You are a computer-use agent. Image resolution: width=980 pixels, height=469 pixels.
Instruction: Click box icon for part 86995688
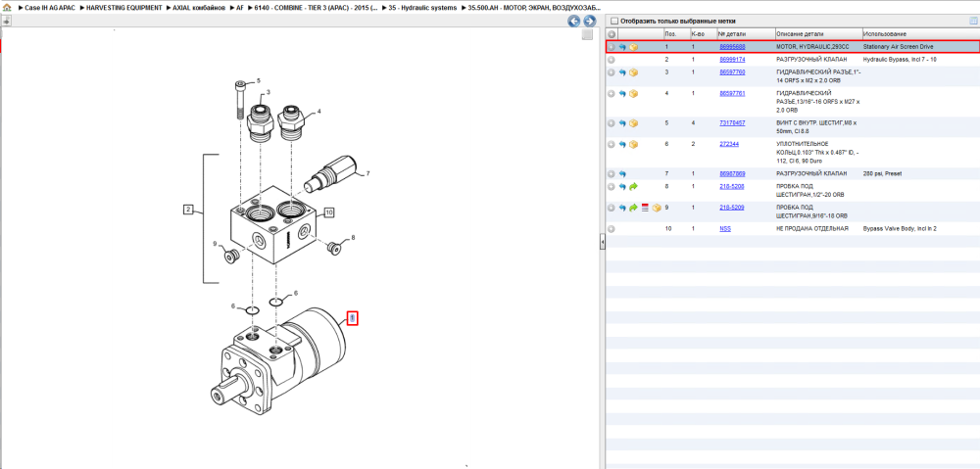(x=633, y=47)
